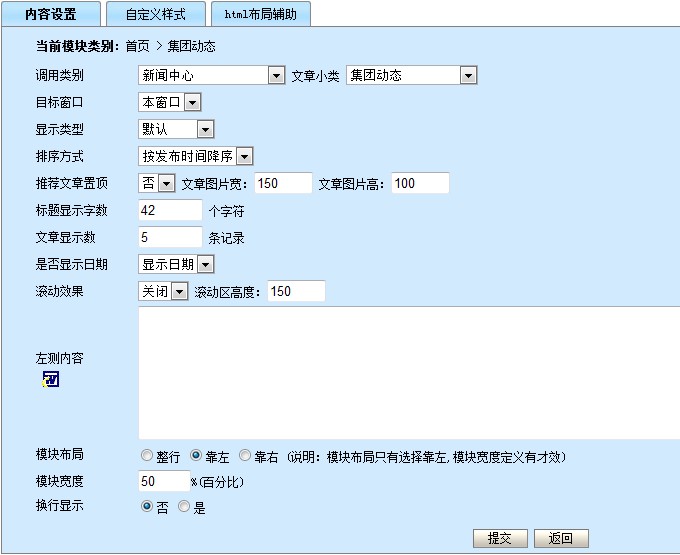680x555 pixels.
Task: Choose 是 for 换行显示
Action: tap(183, 507)
